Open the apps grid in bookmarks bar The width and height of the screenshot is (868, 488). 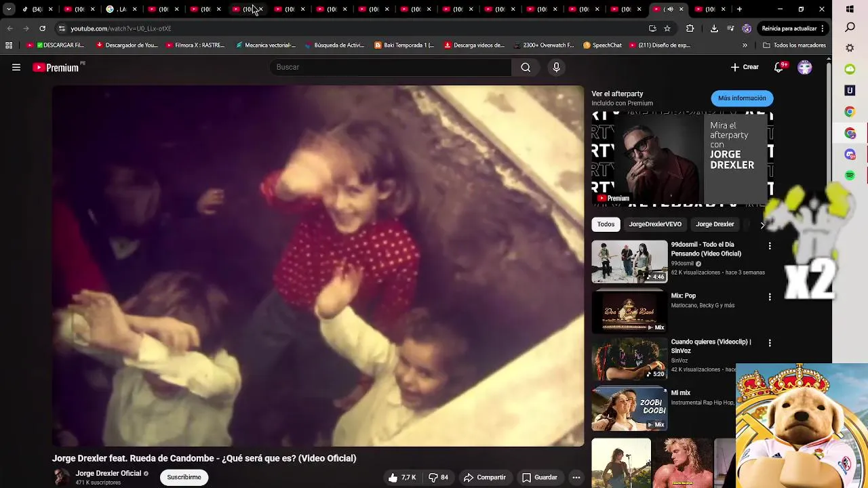pos(9,45)
